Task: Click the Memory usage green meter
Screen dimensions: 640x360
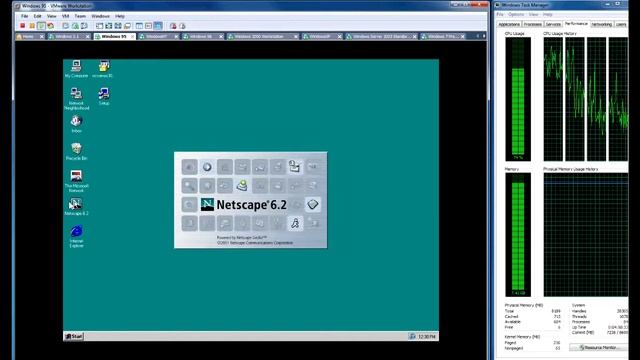Action: [x=518, y=234]
